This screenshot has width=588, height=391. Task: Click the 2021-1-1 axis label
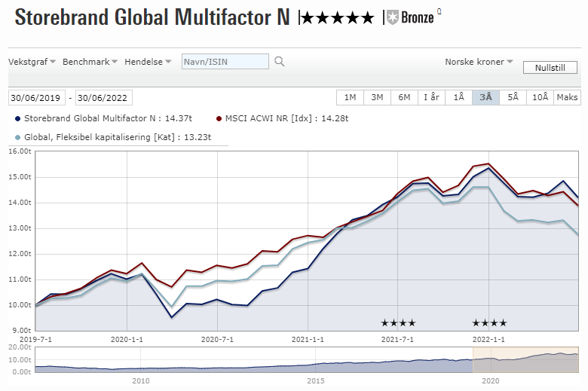coord(308,340)
